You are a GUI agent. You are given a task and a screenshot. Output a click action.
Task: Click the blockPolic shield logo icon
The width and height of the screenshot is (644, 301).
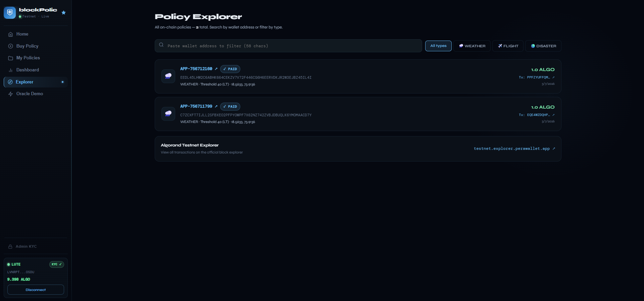click(x=10, y=13)
